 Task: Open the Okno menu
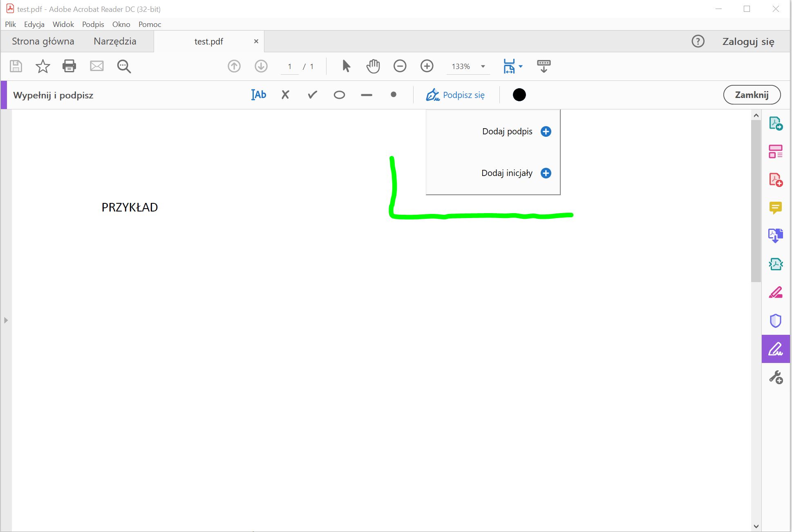tap(121, 24)
